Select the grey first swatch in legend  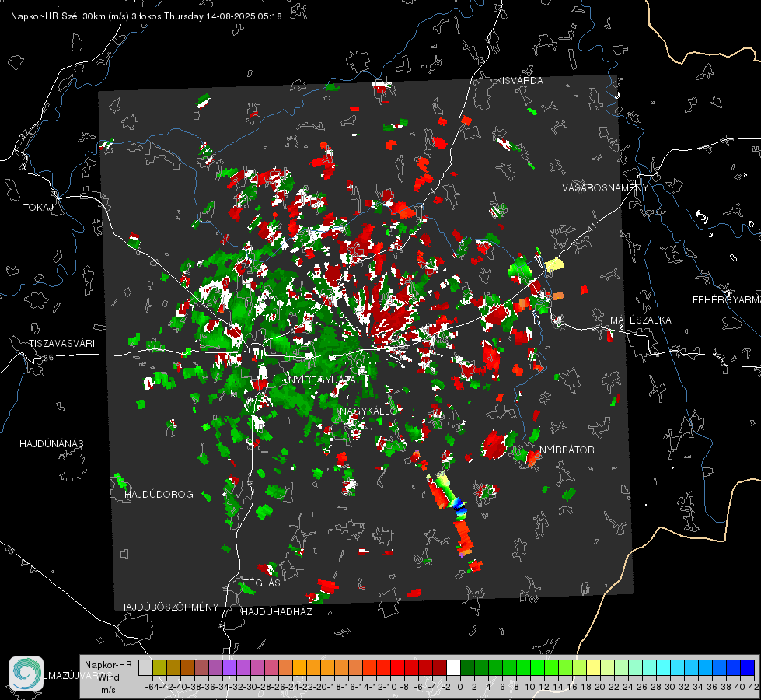[145, 668]
